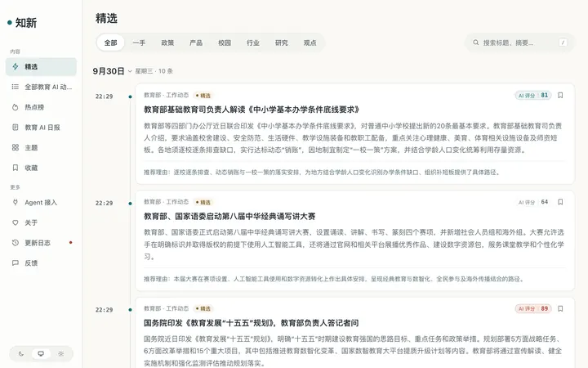The width and height of the screenshot is (588, 368).
Task: Click the magnifier icon in search box
Action: [476, 43]
